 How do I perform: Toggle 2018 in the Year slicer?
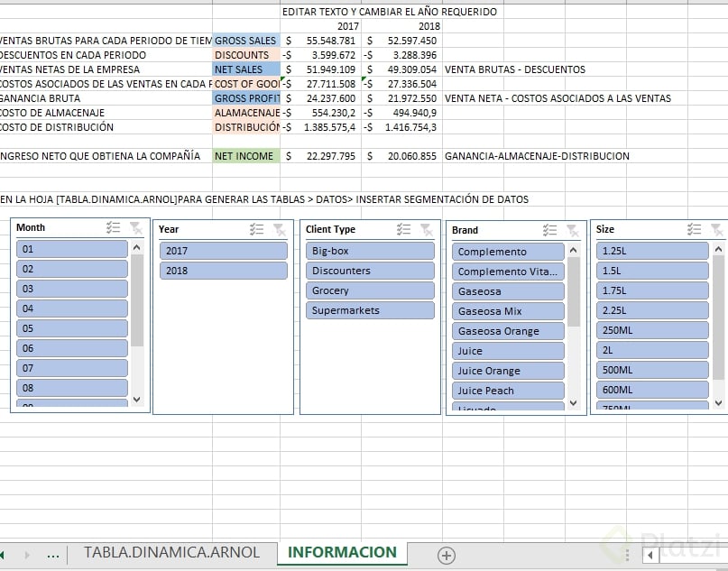pyautogui.click(x=222, y=270)
